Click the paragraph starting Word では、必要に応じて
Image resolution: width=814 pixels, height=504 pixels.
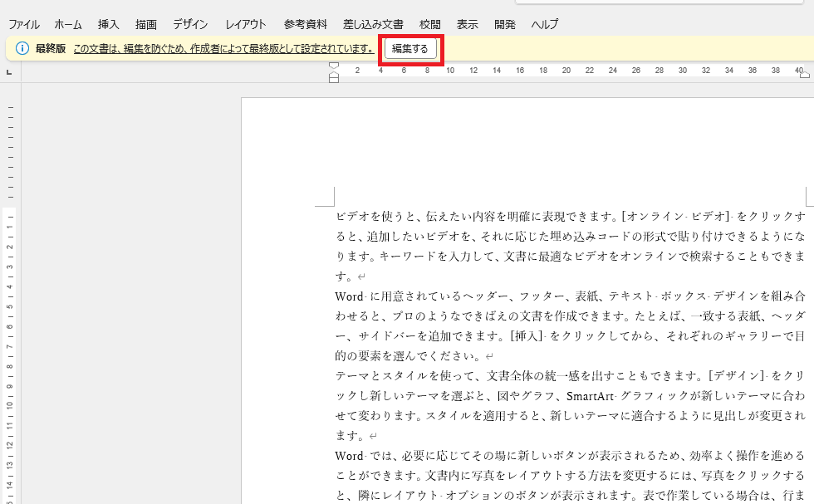point(570,476)
